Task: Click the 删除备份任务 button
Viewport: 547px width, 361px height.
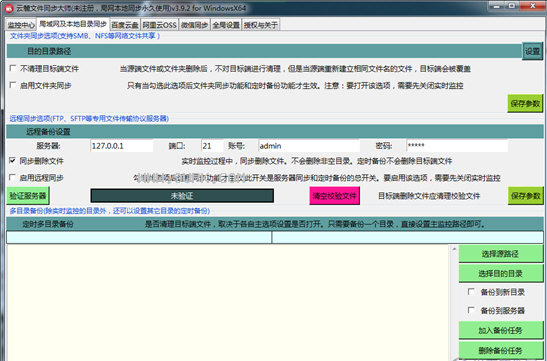Action: click(x=501, y=350)
